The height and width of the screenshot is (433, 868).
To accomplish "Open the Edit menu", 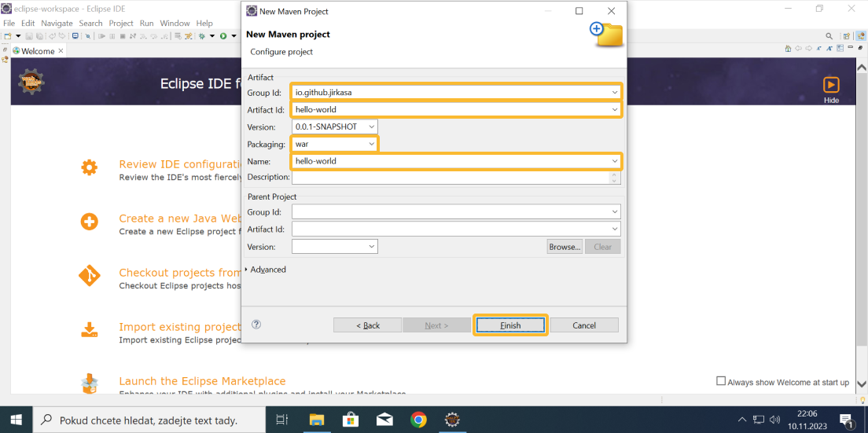I will [x=28, y=24].
